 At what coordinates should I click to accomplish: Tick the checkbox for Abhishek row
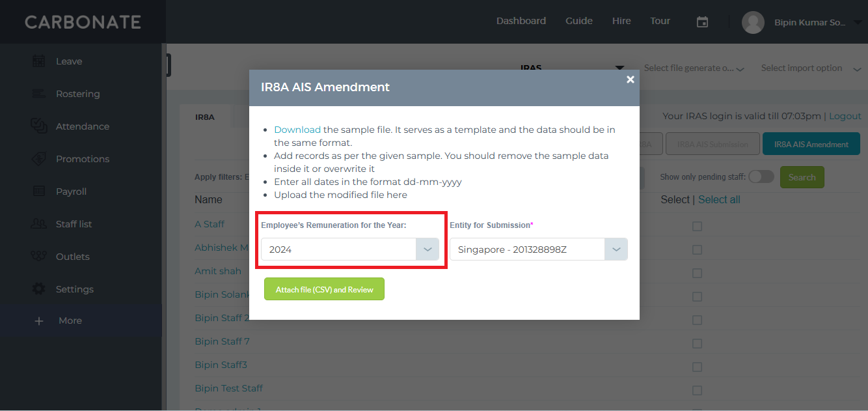pyautogui.click(x=697, y=249)
